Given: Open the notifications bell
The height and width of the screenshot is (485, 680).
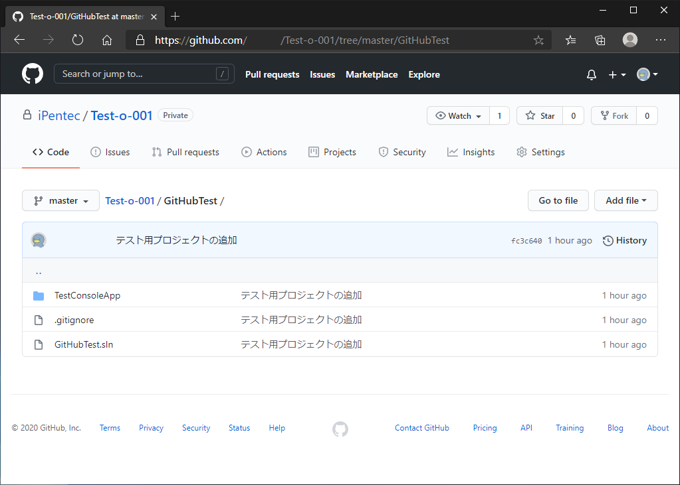Looking at the screenshot, I should click(x=591, y=75).
